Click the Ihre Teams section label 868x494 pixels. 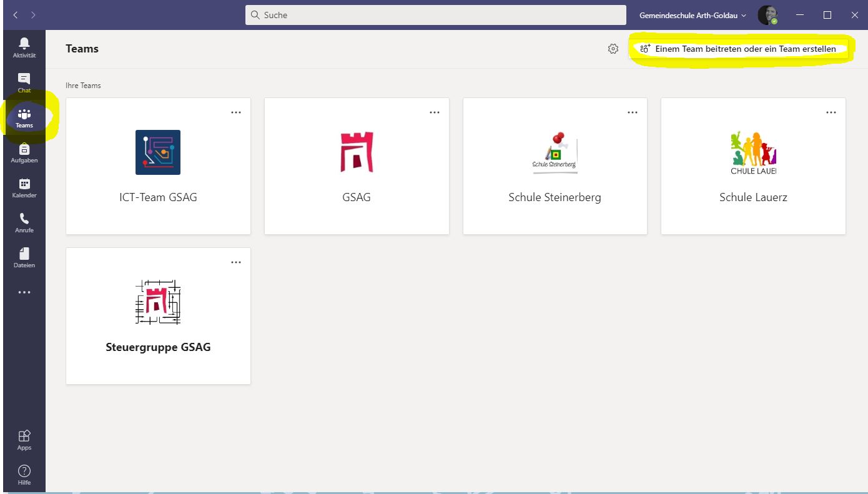click(x=83, y=86)
